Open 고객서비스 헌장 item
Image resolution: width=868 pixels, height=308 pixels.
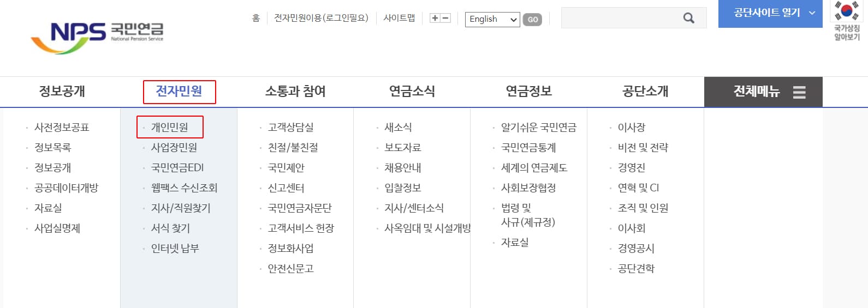[301, 228]
